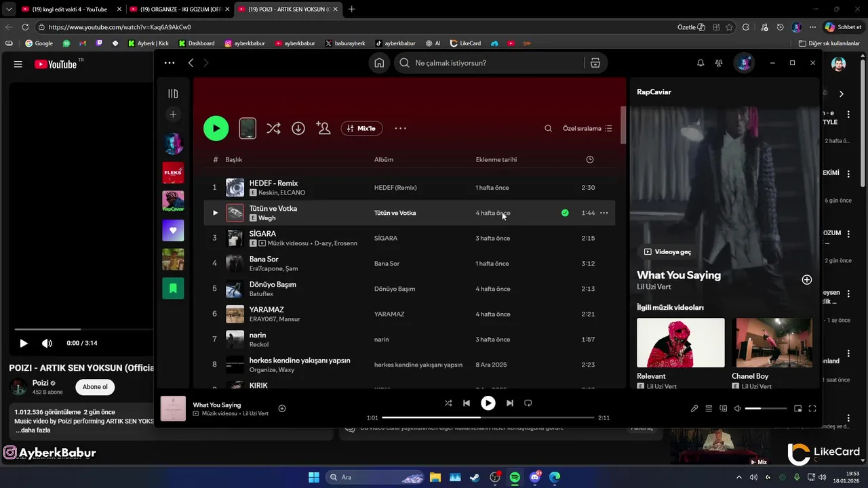
Task: Sort by Başlık column header
Action: pos(234,160)
